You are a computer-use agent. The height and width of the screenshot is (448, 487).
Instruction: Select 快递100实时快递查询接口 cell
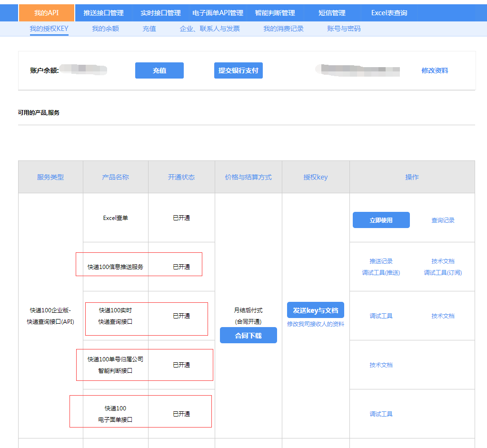(116, 316)
